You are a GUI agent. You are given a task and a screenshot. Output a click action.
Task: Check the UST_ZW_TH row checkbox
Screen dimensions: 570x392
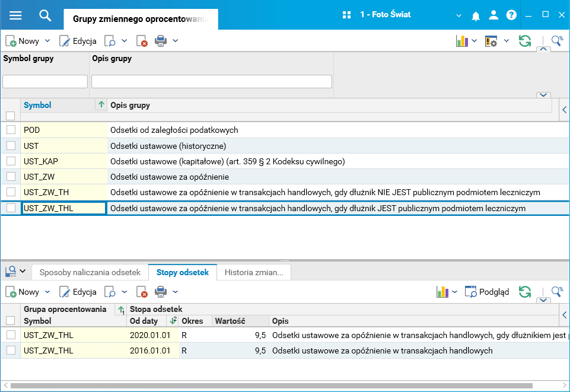click(x=11, y=192)
